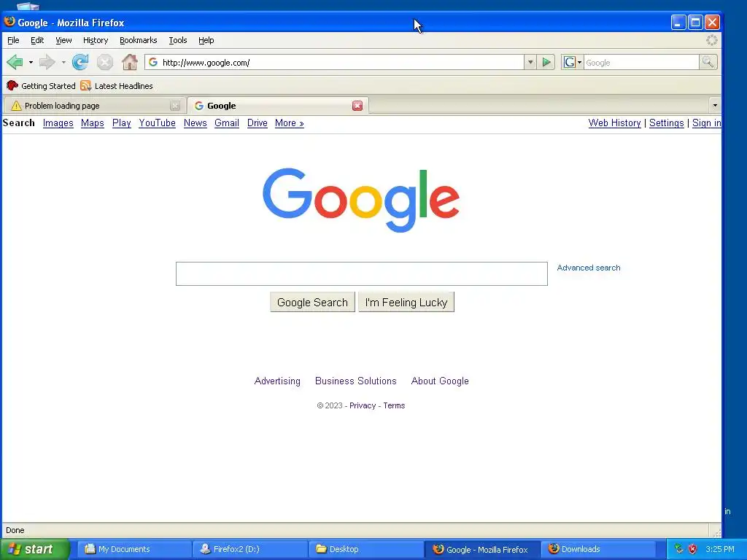
Task: Reload the current page
Action: 80,63
